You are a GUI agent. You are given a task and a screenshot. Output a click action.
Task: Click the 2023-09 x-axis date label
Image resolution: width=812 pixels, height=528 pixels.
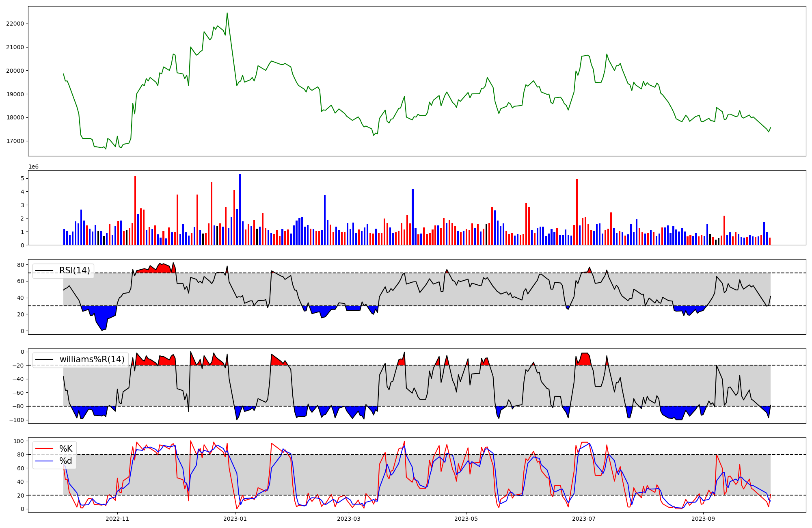click(x=703, y=519)
